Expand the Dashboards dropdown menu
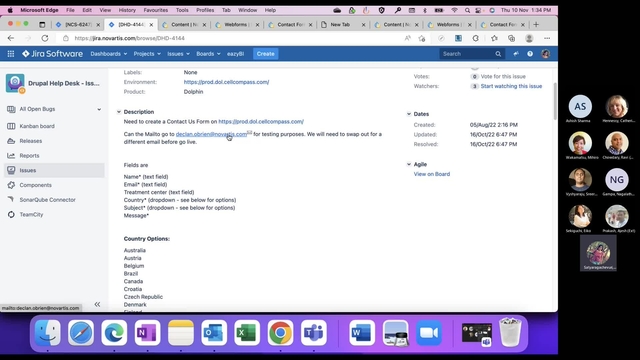Screen dimensions: 640x360 [109, 54]
